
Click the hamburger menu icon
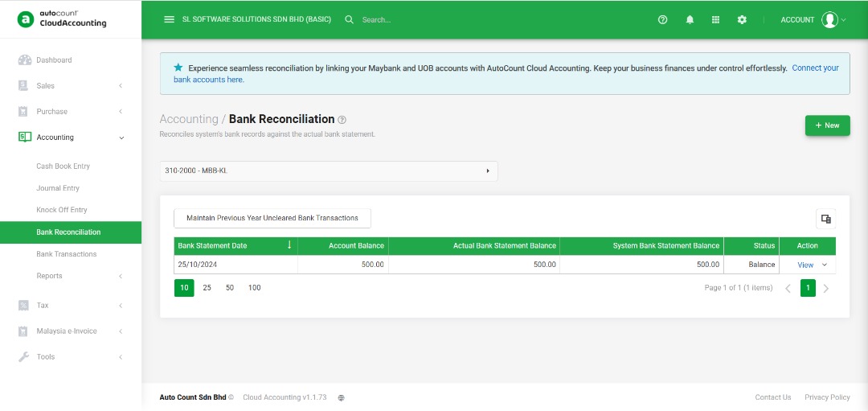(x=169, y=19)
